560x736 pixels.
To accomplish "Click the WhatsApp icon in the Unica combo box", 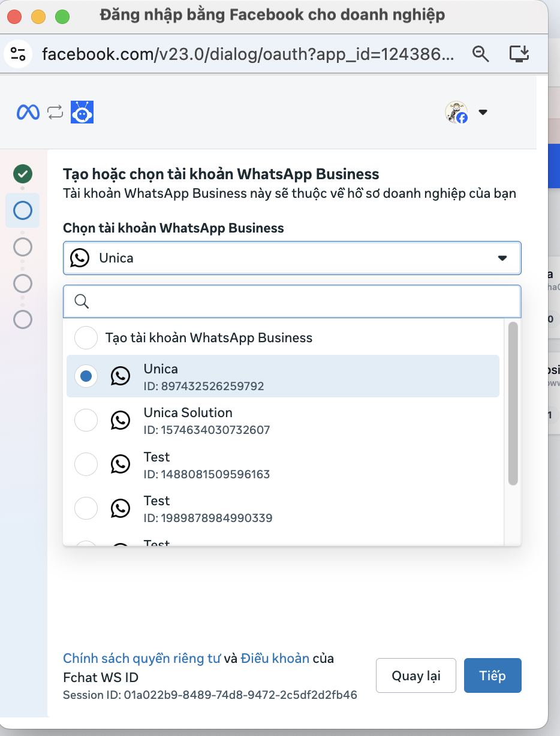I will (80, 258).
